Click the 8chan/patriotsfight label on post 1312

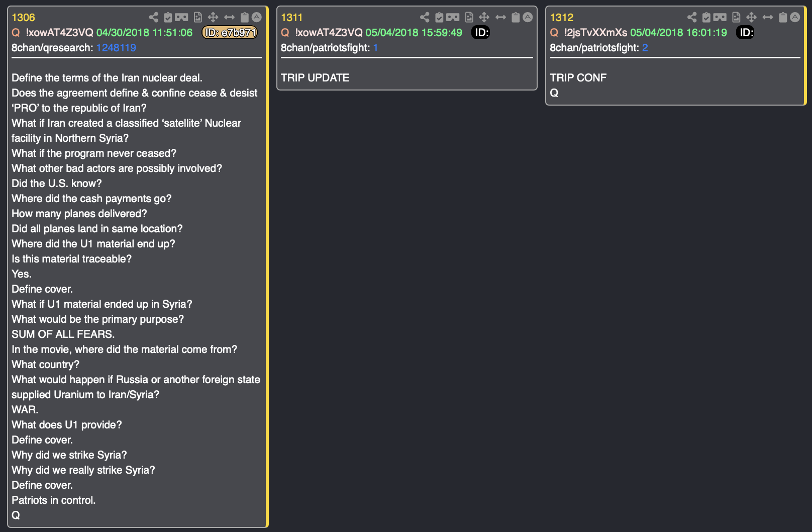click(x=595, y=48)
